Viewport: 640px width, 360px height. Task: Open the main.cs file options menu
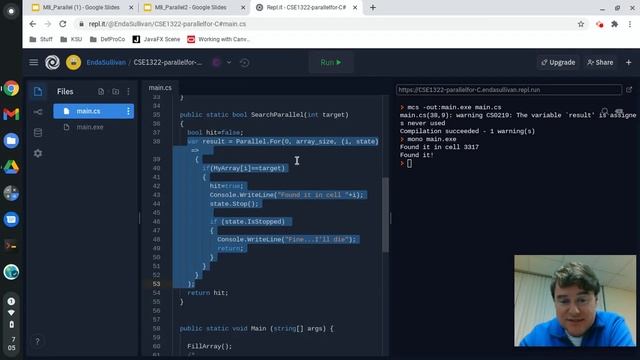pyautogui.click(x=128, y=111)
